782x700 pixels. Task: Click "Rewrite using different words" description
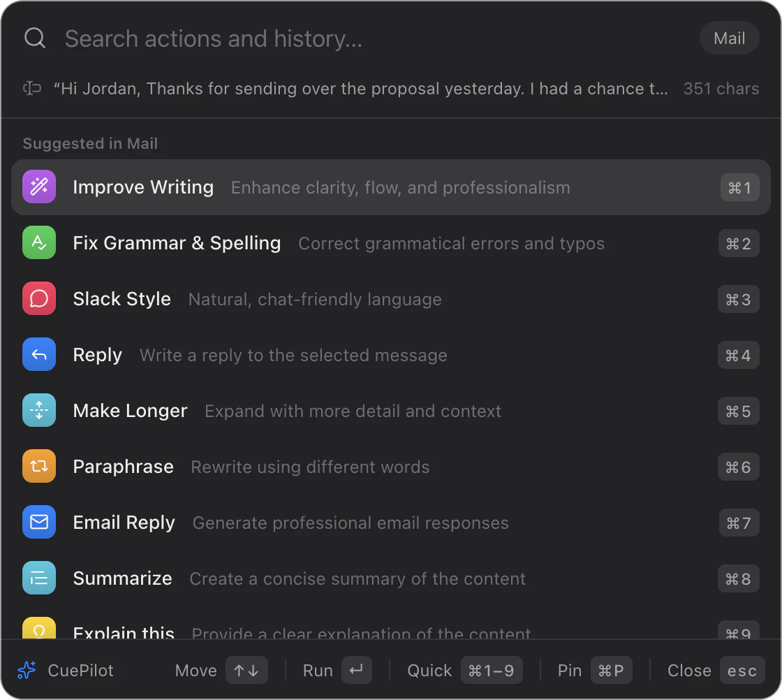pos(310,467)
